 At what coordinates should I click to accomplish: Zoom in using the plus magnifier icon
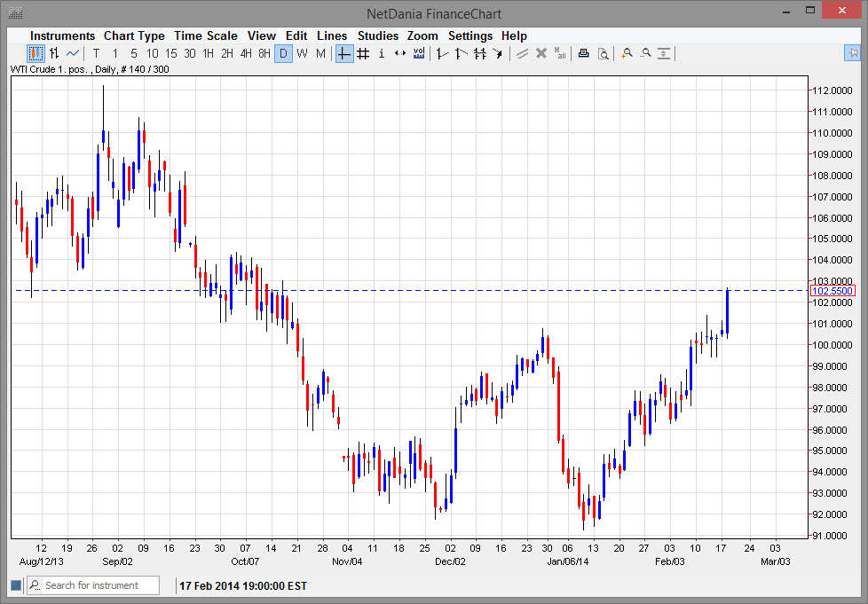coord(627,54)
